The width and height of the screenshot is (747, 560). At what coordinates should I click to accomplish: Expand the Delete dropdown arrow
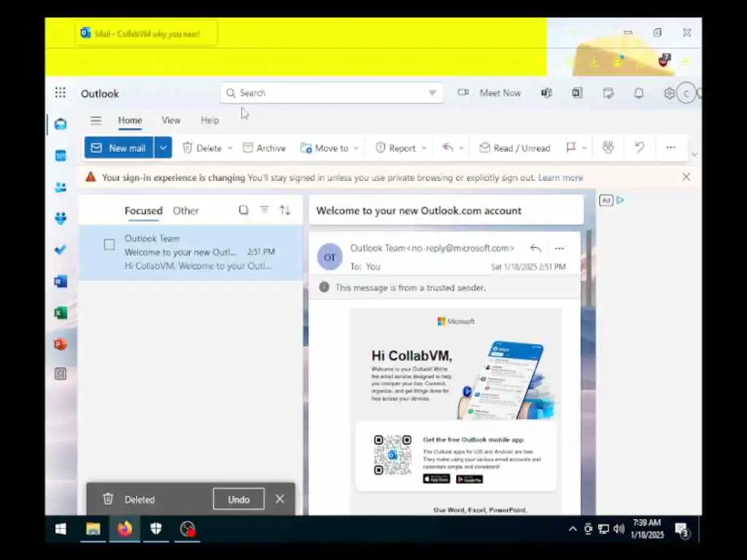230,148
